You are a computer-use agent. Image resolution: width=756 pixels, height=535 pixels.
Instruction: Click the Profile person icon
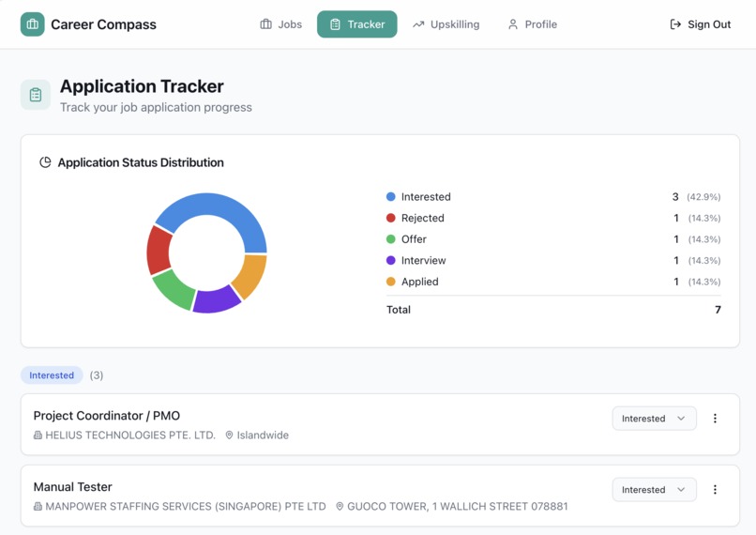513,24
